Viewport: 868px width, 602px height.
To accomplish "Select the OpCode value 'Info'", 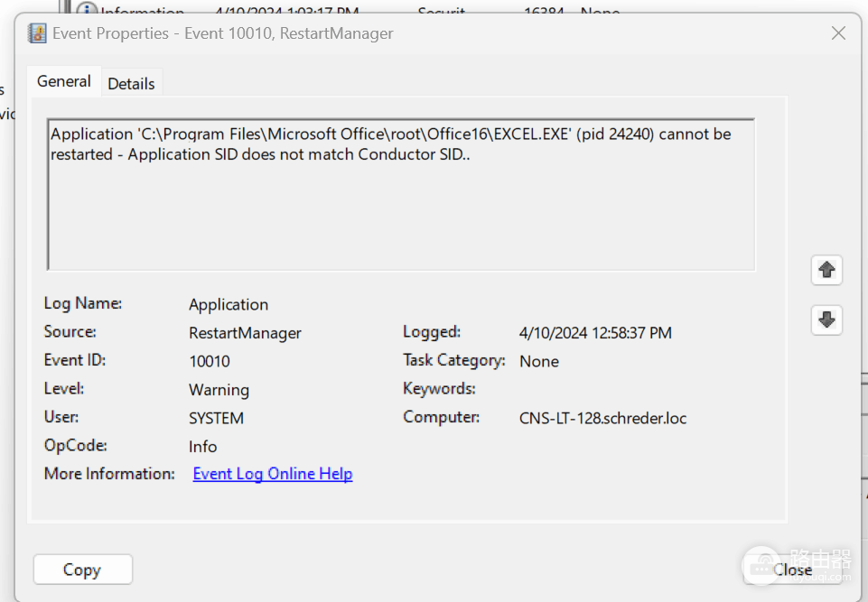I will click(202, 447).
